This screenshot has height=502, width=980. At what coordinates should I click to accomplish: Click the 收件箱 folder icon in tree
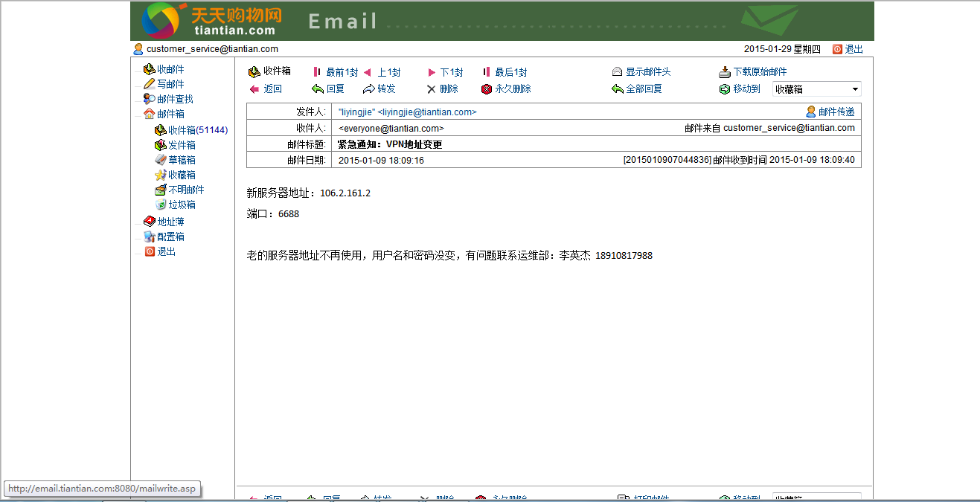point(161,130)
